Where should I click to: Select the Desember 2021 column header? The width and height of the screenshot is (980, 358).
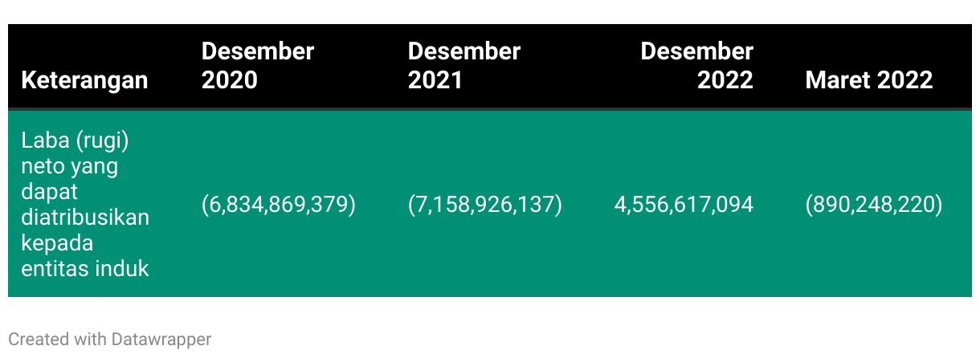coord(464,66)
